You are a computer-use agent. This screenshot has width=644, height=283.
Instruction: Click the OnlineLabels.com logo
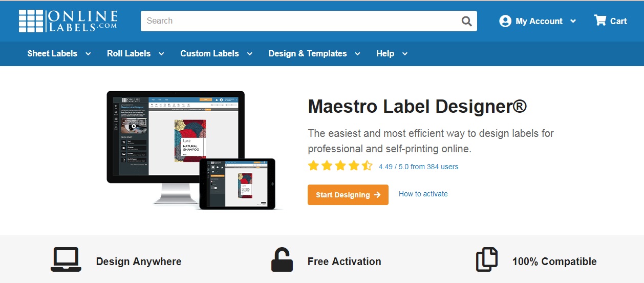[68, 21]
